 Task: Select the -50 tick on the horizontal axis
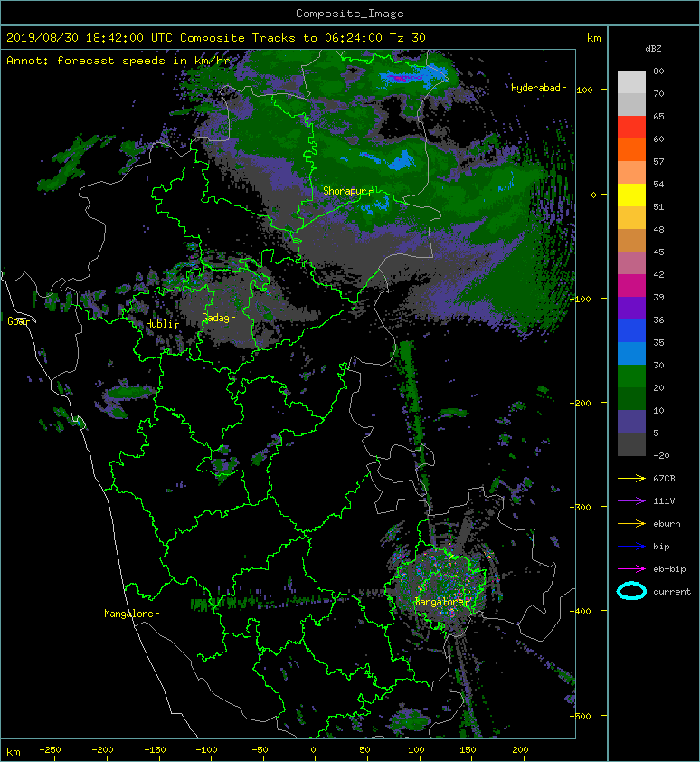pos(260,750)
